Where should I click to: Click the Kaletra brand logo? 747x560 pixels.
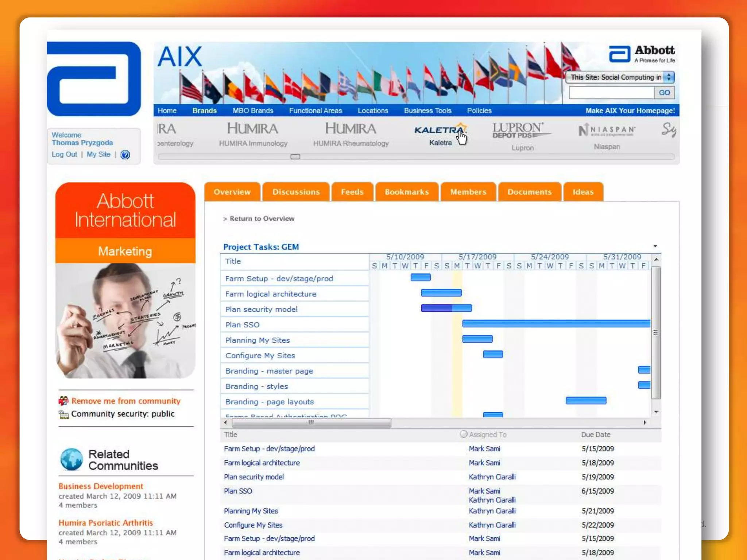click(x=440, y=130)
